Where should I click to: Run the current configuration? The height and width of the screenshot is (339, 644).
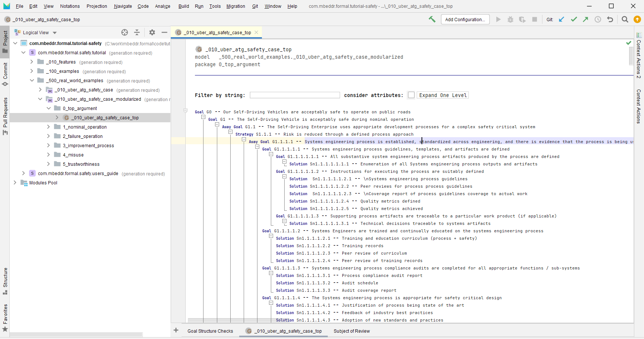(x=499, y=19)
